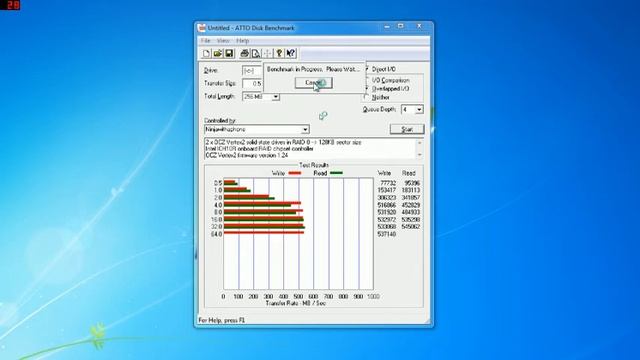Click the New document toolbar icon

207,53
